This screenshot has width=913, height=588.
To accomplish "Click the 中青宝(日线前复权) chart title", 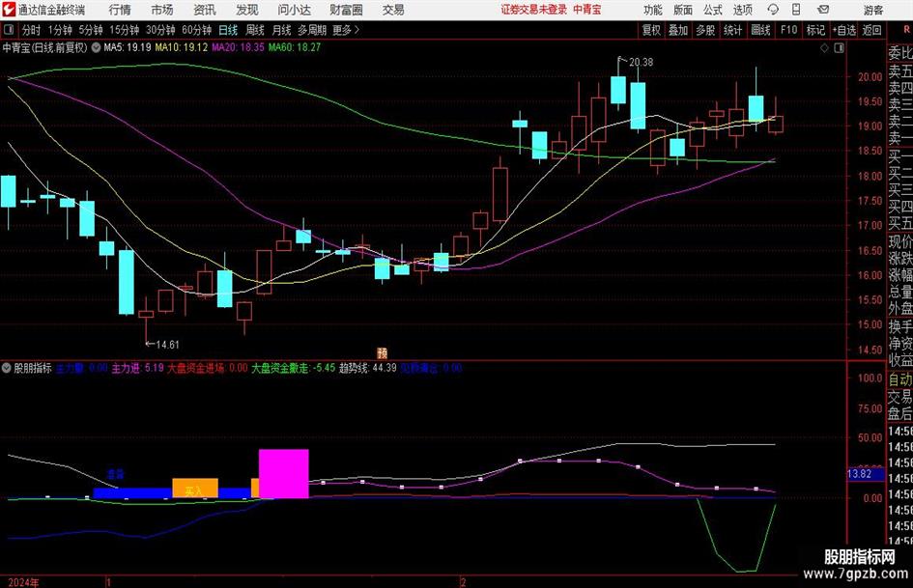I will click(x=44, y=47).
